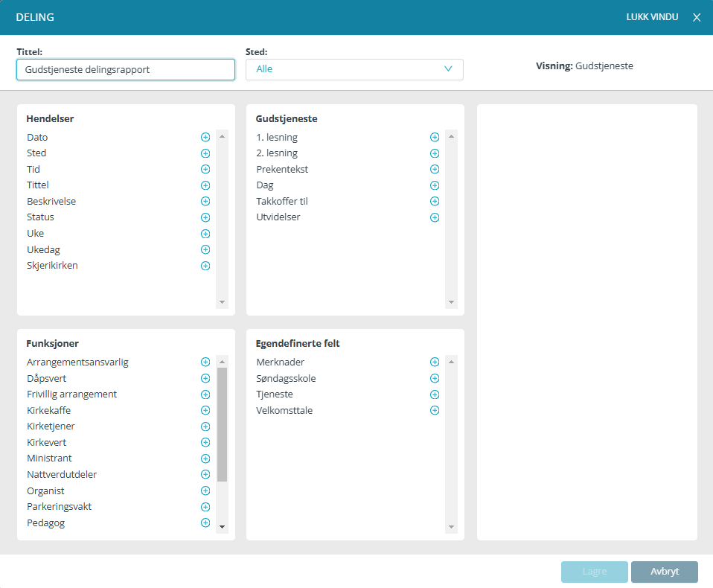The width and height of the screenshot is (713, 588).
Task: Click the Lagre button
Action: [594, 572]
